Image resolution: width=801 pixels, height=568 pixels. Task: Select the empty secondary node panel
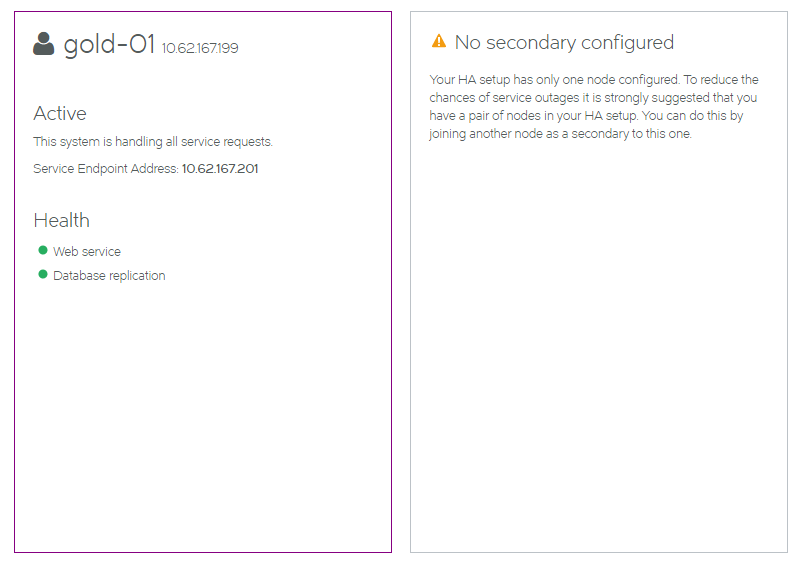(599, 282)
